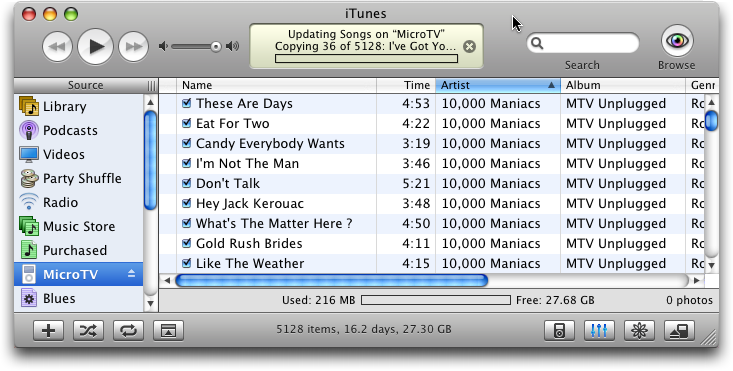Skip to previous track with rewind button
Screen dimensions: 733x371
tap(57, 47)
